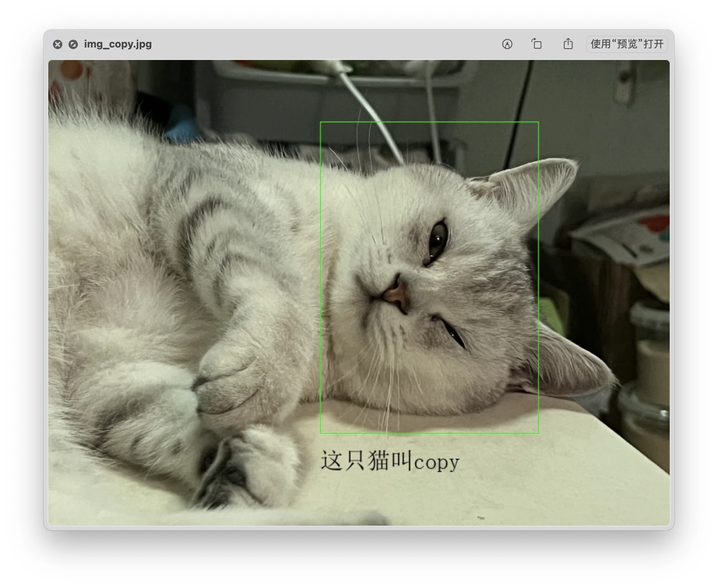718x588 pixels.
Task: Click the img_copy.jpg file name title
Action: pos(118,44)
